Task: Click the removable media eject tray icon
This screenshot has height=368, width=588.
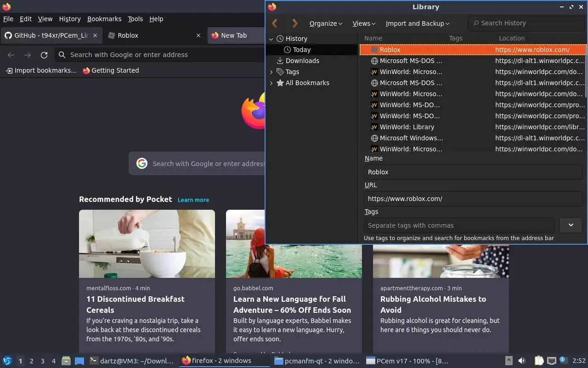Action: click(509, 361)
